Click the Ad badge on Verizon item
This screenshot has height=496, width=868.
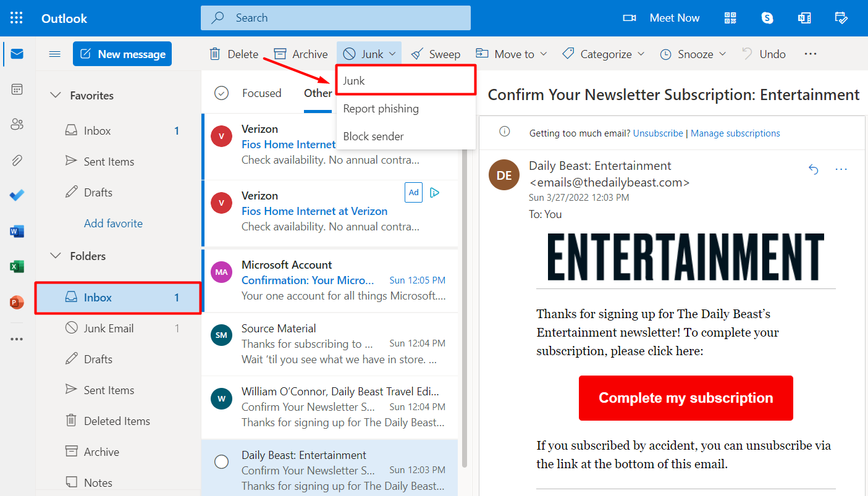[414, 192]
